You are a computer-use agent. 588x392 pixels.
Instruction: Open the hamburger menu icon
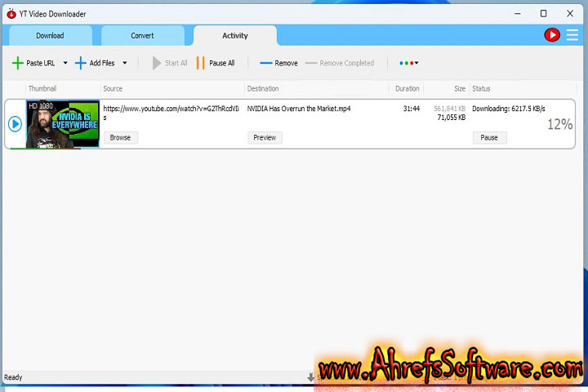tap(572, 35)
